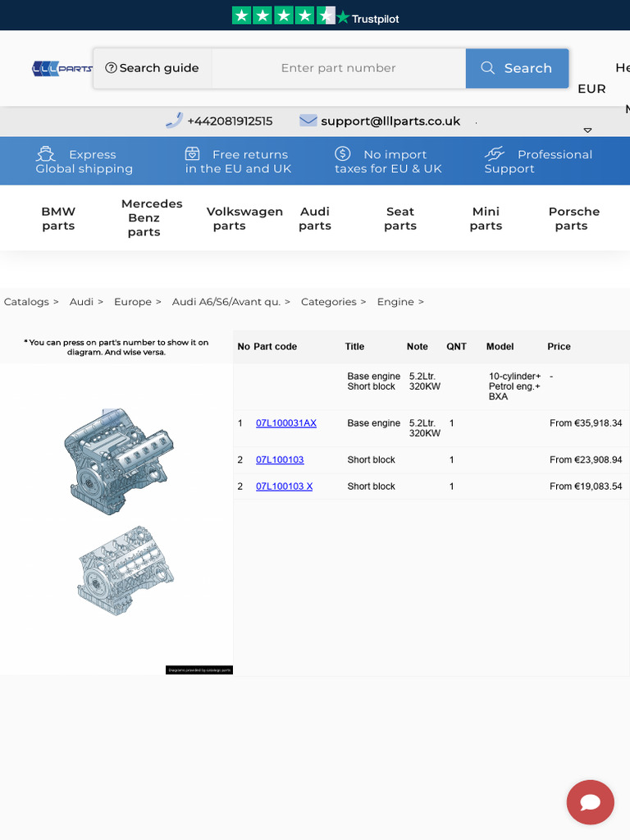Click the No import taxes dollar icon

point(343,153)
